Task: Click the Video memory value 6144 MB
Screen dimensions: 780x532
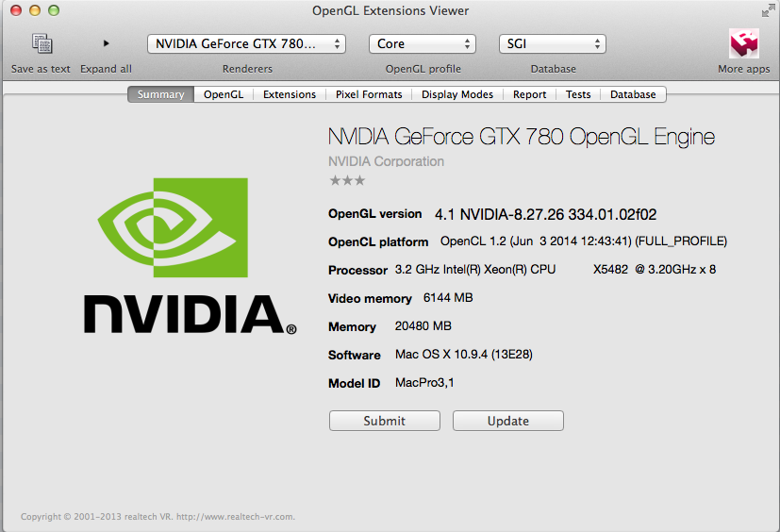Action: (x=448, y=298)
